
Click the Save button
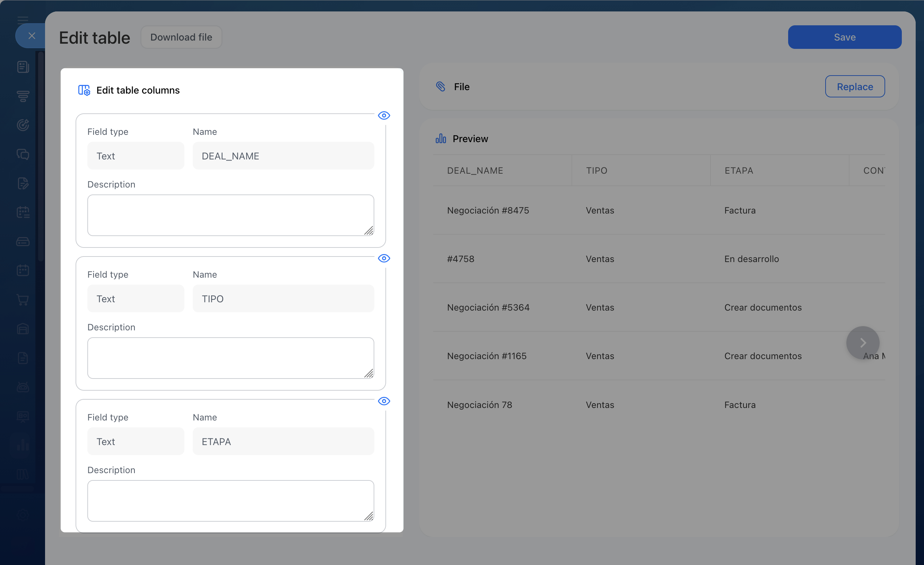click(x=845, y=37)
